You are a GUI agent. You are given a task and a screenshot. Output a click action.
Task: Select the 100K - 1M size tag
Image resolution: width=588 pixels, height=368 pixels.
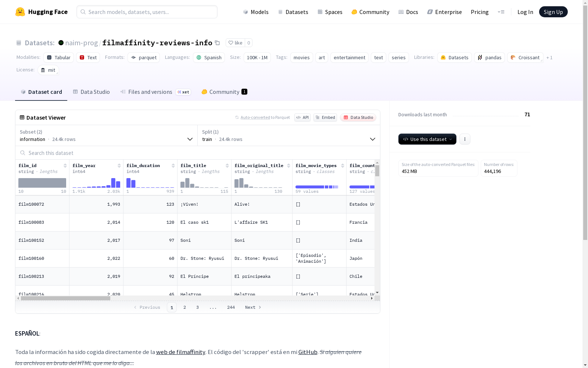(257, 57)
